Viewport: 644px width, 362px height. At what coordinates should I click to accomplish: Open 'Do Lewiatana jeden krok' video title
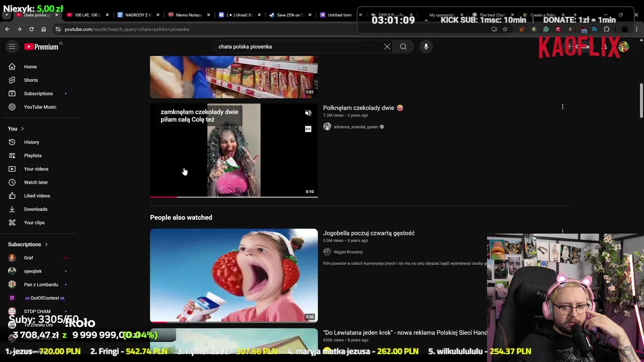click(x=405, y=332)
